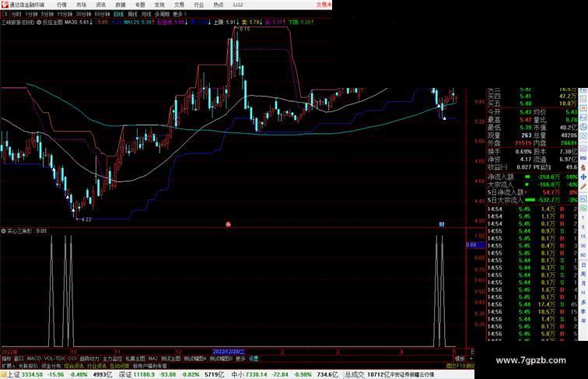Select the 日线 daily chart tab
Screen dimensions: 588x379
tap(118, 14)
